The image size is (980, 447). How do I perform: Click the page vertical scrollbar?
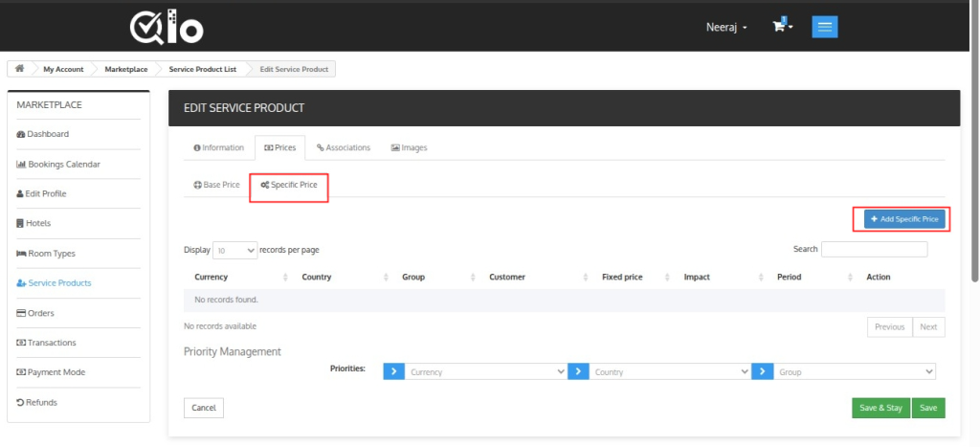point(975,144)
